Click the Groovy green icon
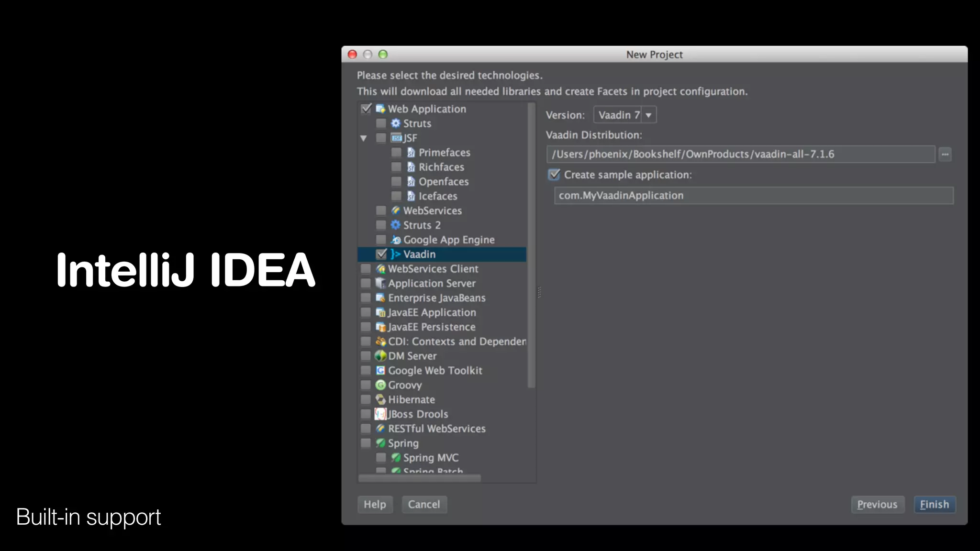This screenshot has width=980, height=551. (380, 385)
